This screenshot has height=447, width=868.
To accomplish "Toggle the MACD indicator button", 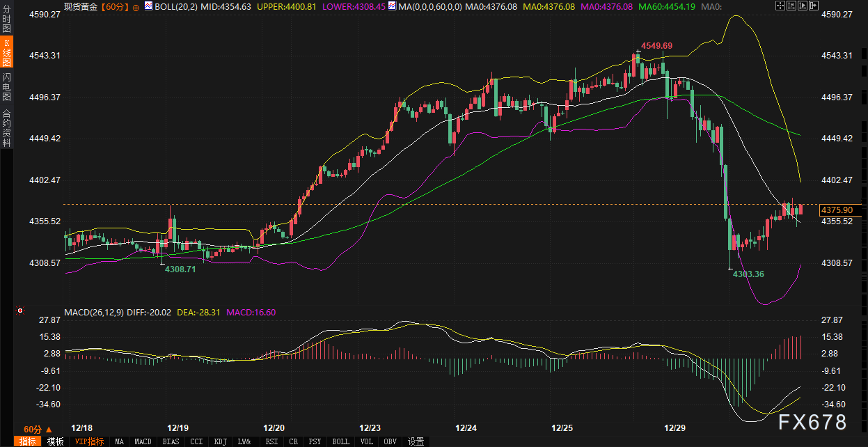I will [143, 441].
